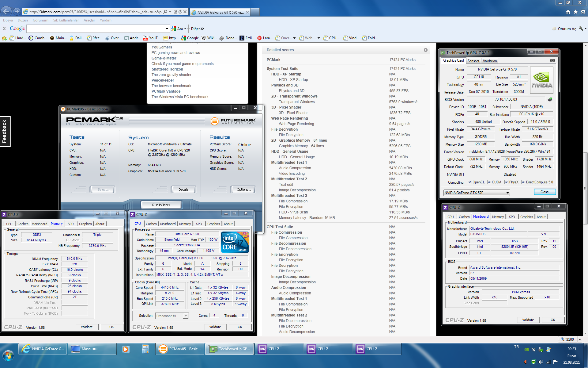Click the Add to favorites star icon
588x368 pixels.
pyautogui.click(x=4, y=38)
